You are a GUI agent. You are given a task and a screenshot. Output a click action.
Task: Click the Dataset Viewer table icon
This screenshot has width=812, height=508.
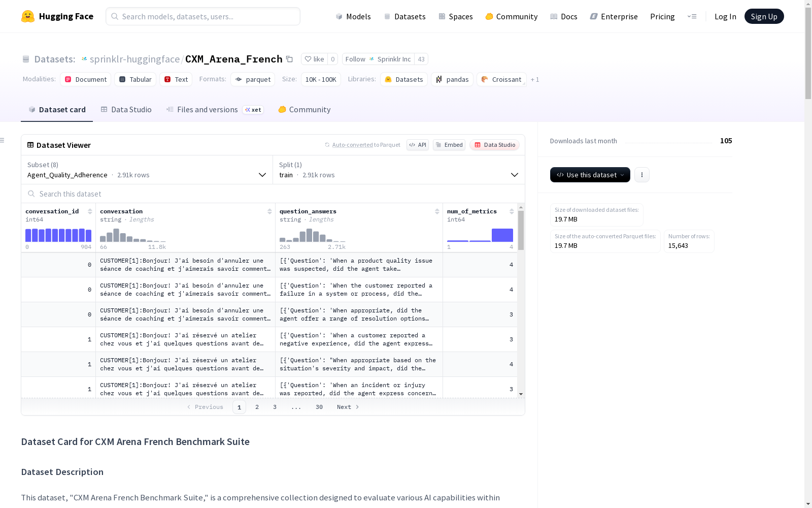pos(30,145)
